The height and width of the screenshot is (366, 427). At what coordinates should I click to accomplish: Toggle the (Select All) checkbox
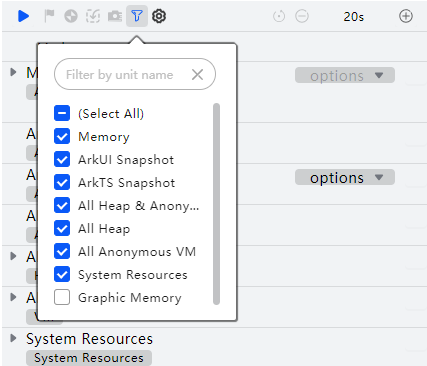(x=62, y=113)
